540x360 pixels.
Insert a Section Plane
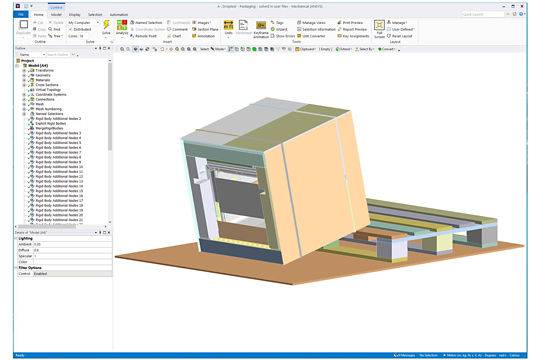point(205,29)
